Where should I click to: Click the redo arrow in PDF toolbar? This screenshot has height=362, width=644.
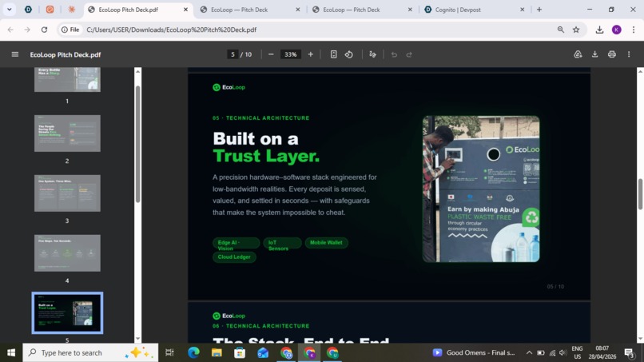coord(409,54)
